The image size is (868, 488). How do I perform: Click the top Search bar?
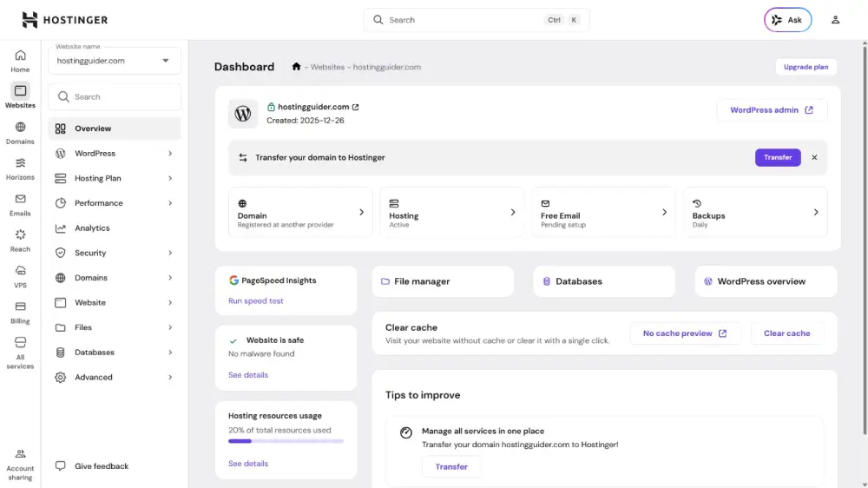tap(476, 20)
